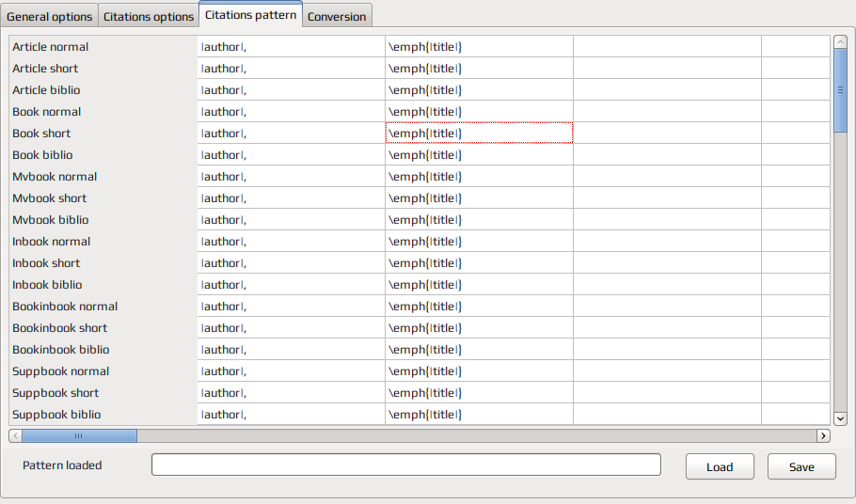Click the Save button

click(801, 467)
